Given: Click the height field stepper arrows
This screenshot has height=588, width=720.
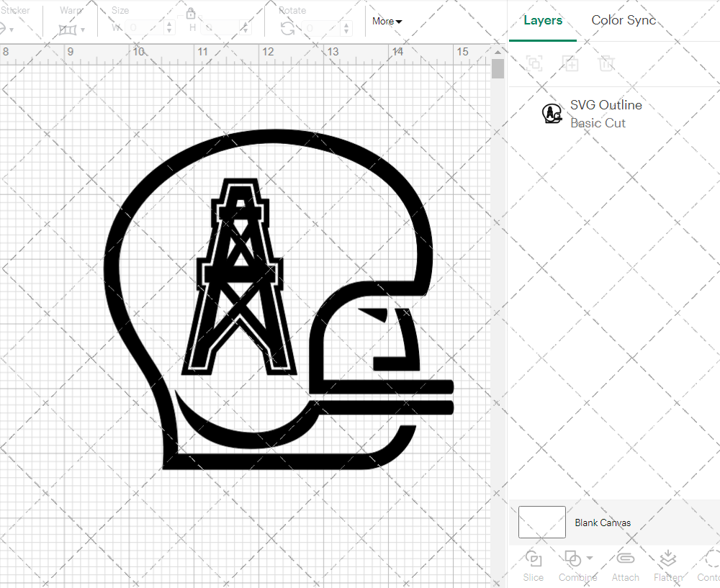Looking at the screenshot, I should (x=246, y=27).
